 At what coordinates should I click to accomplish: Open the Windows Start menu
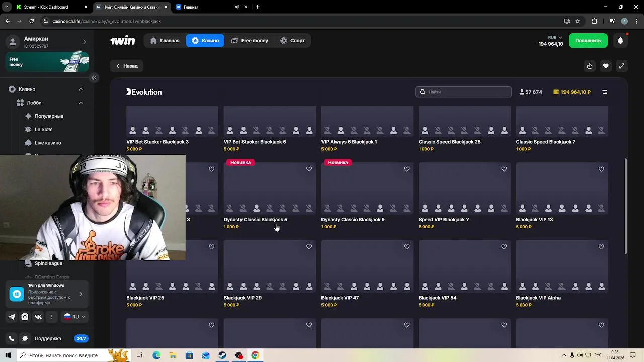click(x=8, y=355)
